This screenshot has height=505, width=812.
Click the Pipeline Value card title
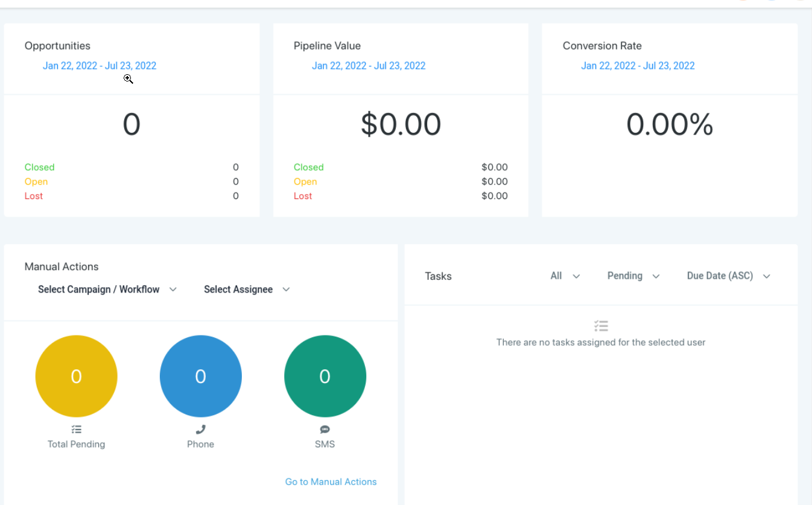[x=327, y=46]
